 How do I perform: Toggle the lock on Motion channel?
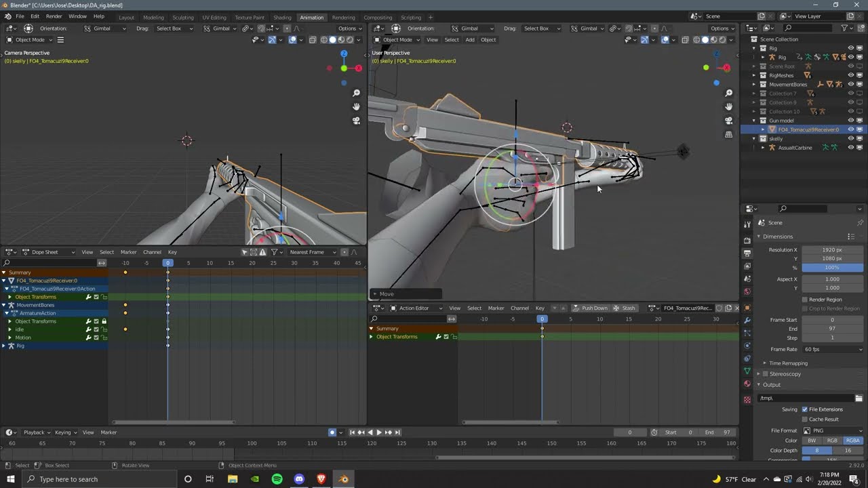[104, 338]
